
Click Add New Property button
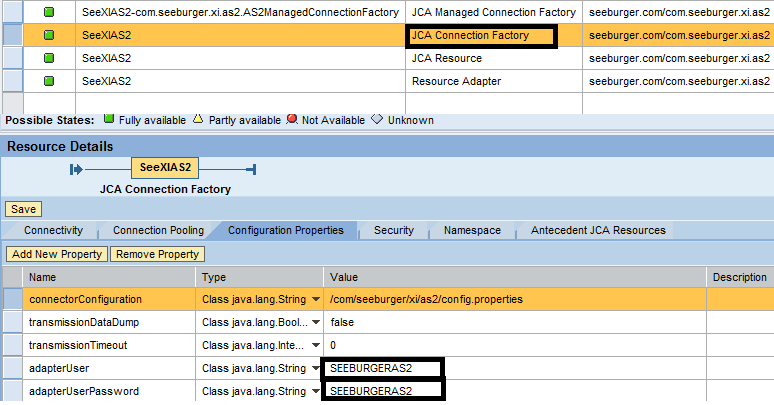[x=57, y=254]
